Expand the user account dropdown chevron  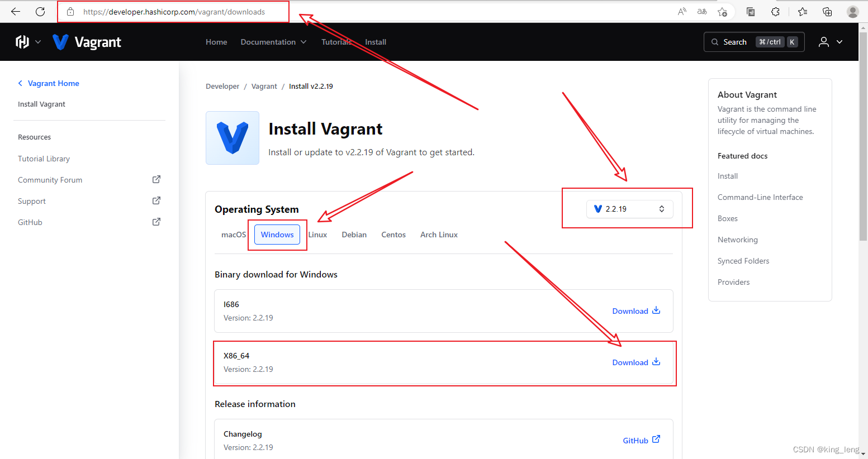click(x=839, y=42)
